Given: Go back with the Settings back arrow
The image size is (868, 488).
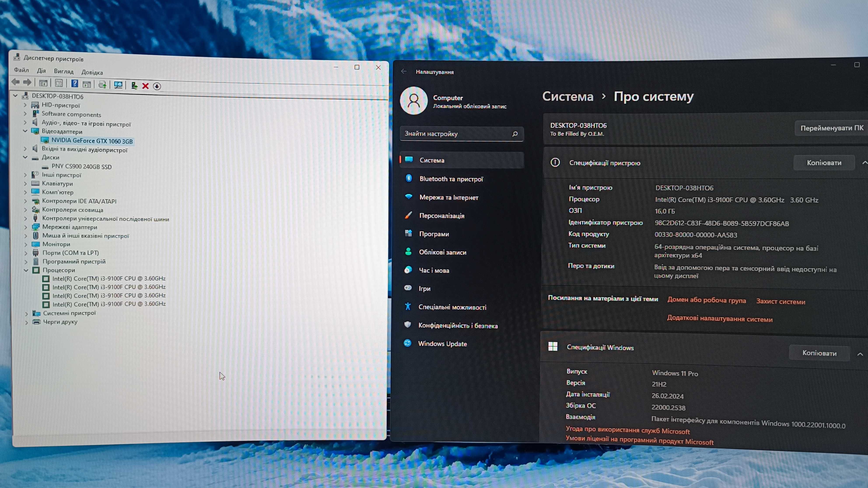Looking at the screenshot, I should tap(404, 71).
